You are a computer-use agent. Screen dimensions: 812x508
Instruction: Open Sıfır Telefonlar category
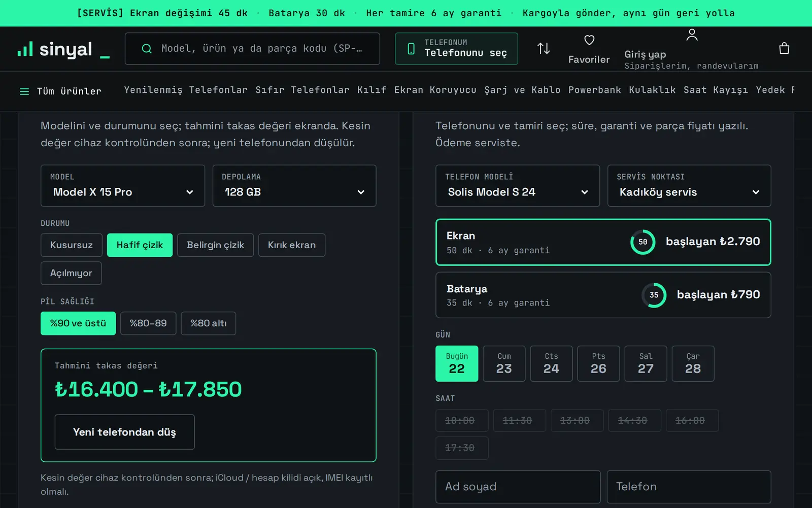(x=302, y=90)
